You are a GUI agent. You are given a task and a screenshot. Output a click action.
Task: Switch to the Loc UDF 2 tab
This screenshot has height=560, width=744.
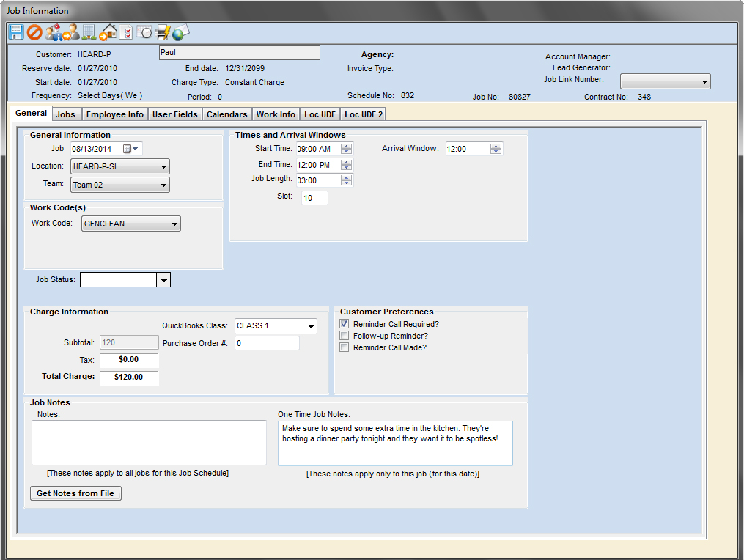364,114
